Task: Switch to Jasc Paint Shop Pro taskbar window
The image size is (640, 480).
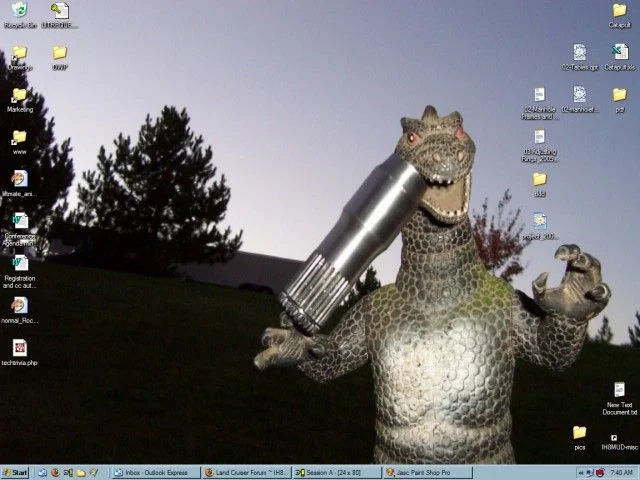Action: coord(428,473)
